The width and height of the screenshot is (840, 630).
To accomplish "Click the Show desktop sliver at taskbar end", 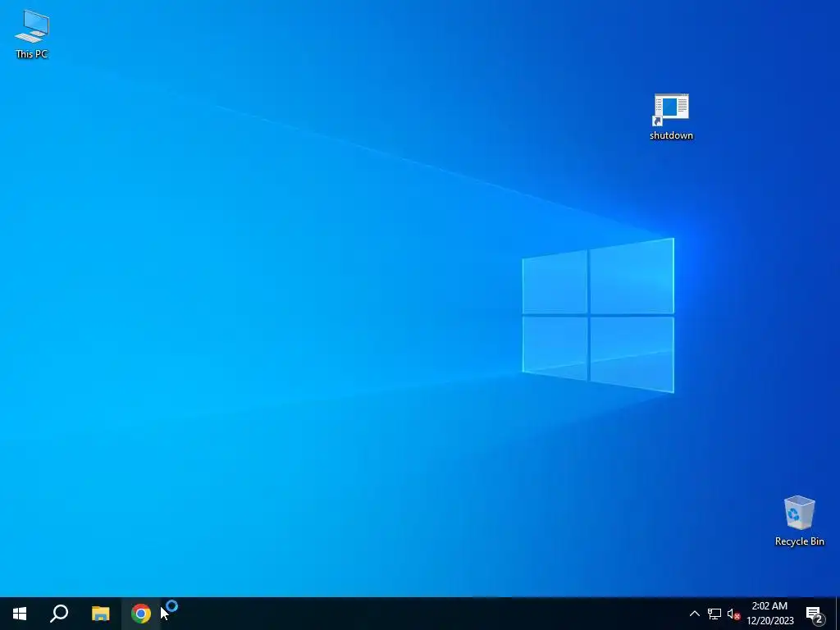I will pyautogui.click(x=838, y=614).
